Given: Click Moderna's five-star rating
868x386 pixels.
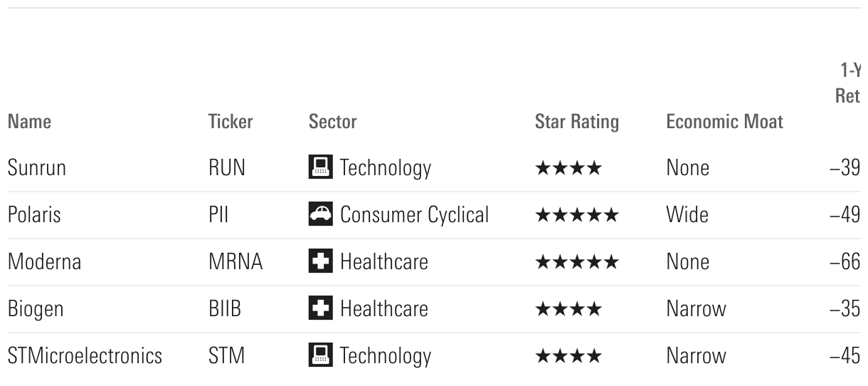Looking at the screenshot, I should pos(576,262).
